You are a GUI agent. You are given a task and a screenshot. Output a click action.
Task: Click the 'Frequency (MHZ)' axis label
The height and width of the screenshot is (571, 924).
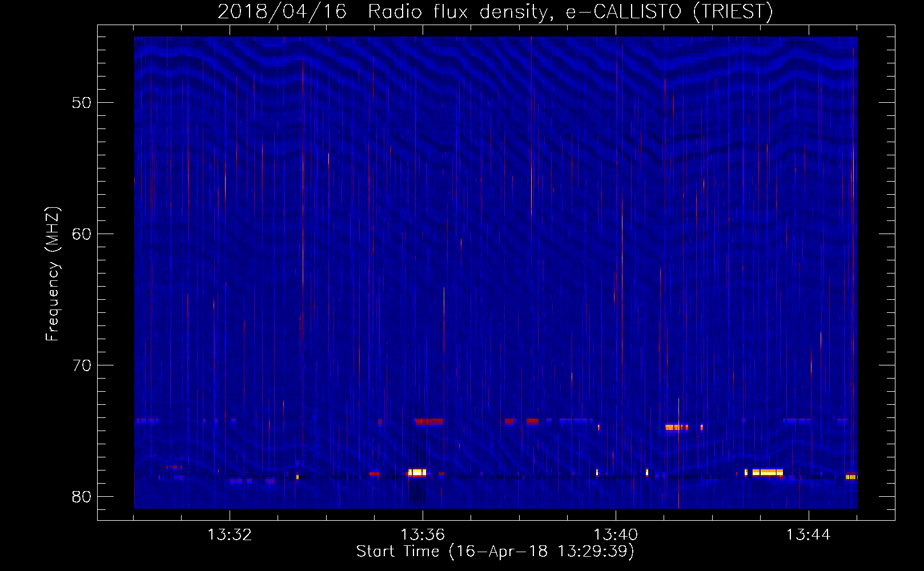(53, 274)
